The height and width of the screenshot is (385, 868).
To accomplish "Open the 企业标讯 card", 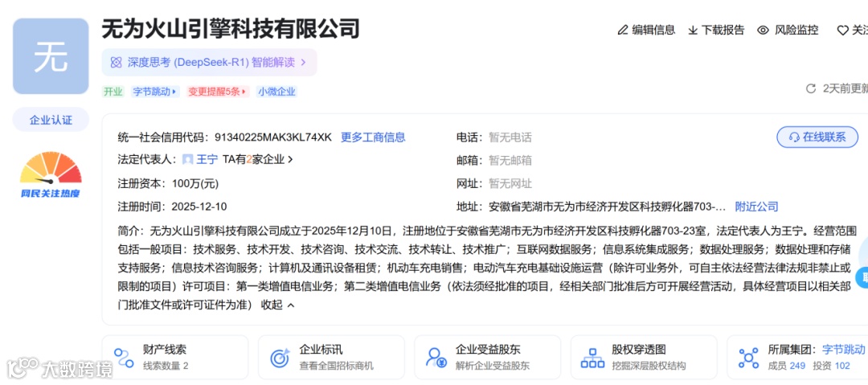I will tap(332, 358).
